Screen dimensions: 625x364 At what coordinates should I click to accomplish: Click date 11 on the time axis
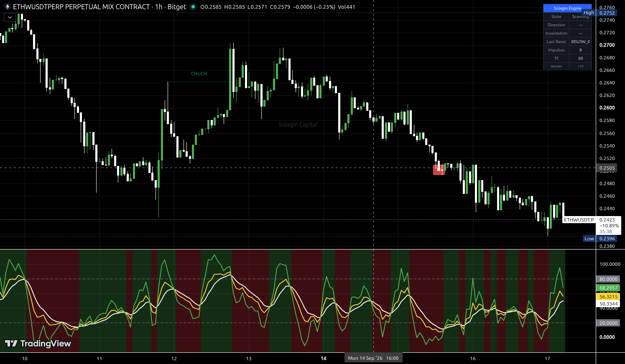[99, 359]
